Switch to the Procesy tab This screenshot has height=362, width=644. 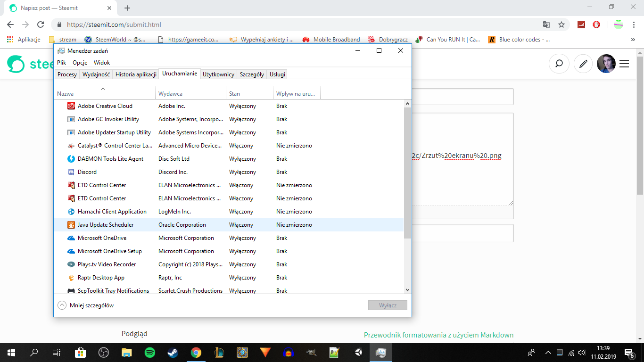point(67,74)
